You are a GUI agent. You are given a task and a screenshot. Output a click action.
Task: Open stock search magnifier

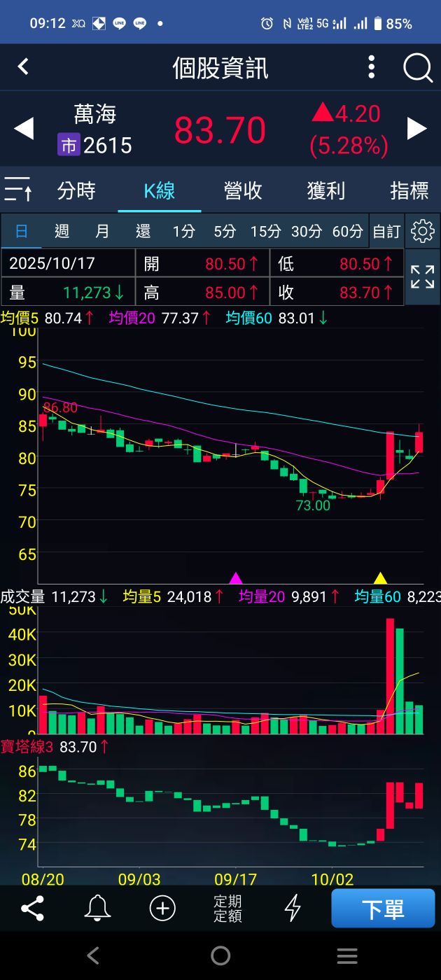418,68
